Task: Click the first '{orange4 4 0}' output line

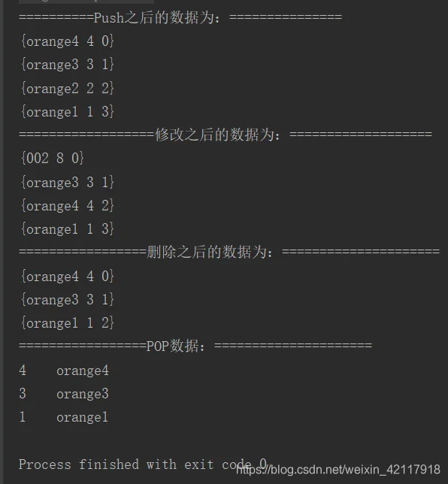Action: pyautogui.click(x=68, y=41)
